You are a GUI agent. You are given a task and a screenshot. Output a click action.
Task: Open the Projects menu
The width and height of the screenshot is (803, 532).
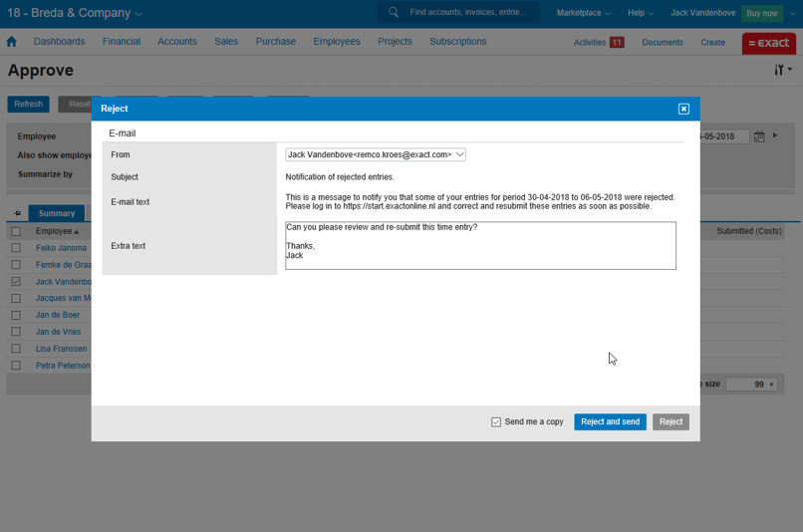point(395,42)
